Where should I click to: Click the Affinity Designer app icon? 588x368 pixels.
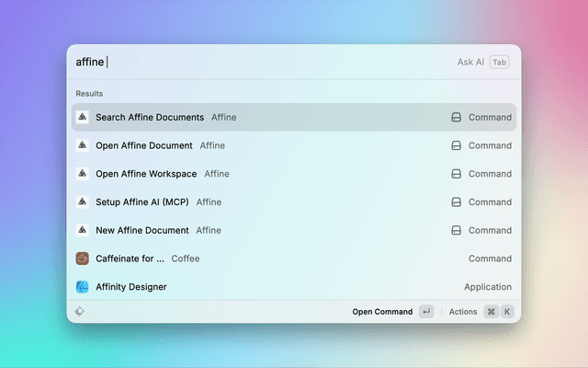[82, 287]
